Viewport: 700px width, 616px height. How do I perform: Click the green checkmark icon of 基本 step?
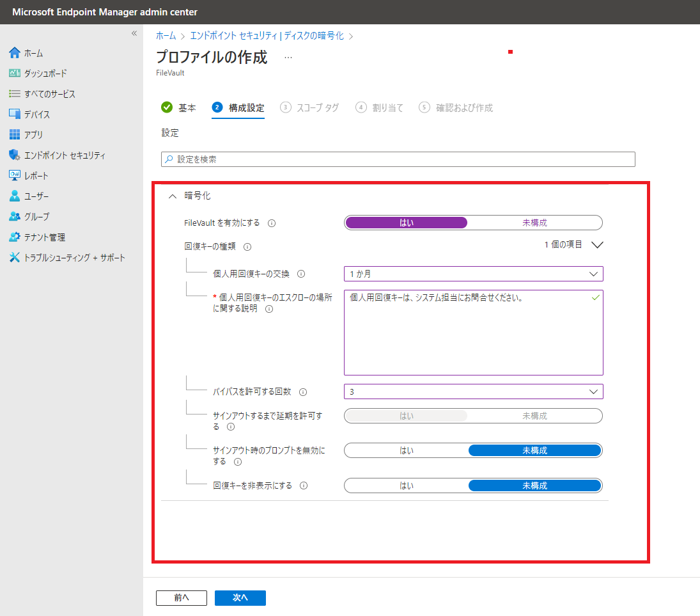click(x=166, y=107)
